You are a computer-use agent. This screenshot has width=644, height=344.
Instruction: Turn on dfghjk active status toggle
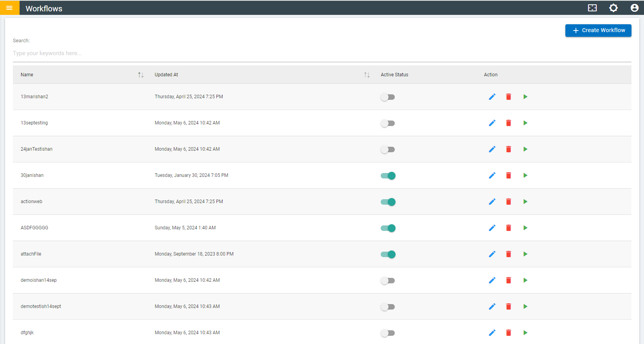(x=388, y=333)
